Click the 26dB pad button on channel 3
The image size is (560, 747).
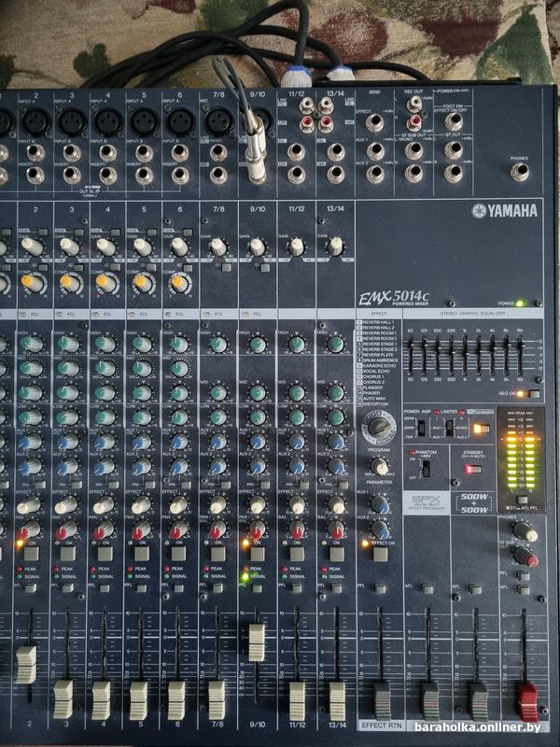tap(79, 233)
